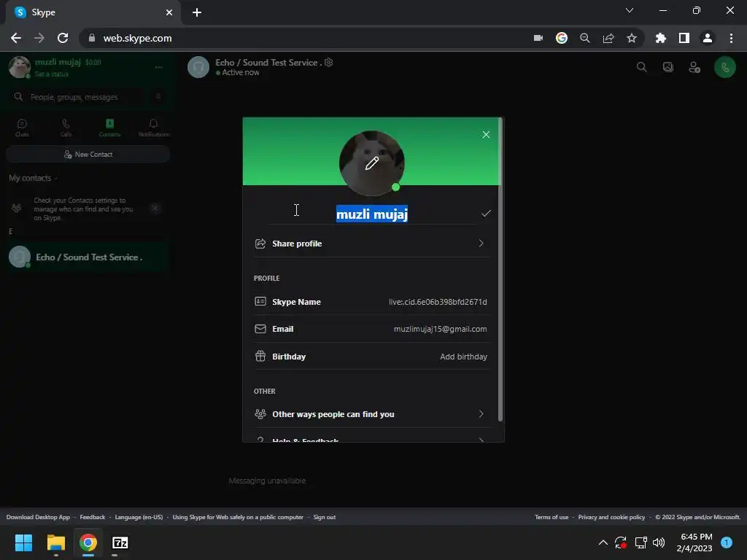747x560 pixels.
Task: Dismiss the Contacts settings hint
Action: [155, 208]
